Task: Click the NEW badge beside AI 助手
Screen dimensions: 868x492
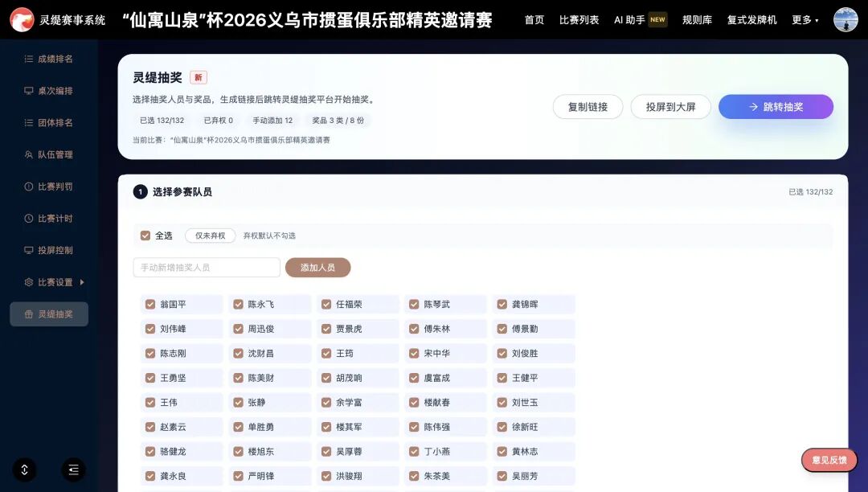Action: pyautogui.click(x=657, y=20)
